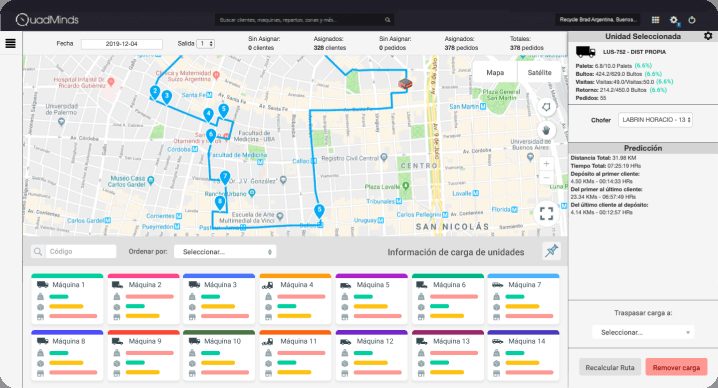The height and width of the screenshot is (388, 718).
Task: Open the Traspasar carga a dropdown
Action: click(x=643, y=332)
